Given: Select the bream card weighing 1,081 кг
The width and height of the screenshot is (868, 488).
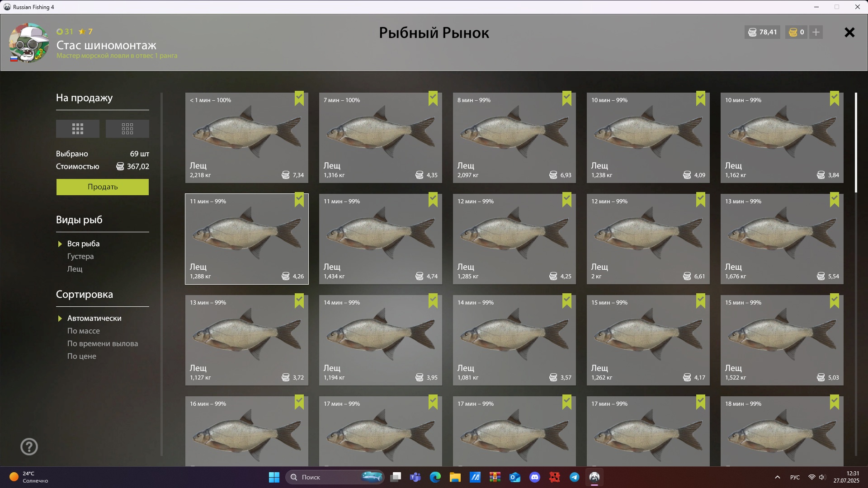Looking at the screenshot, I should click(514, 340).
